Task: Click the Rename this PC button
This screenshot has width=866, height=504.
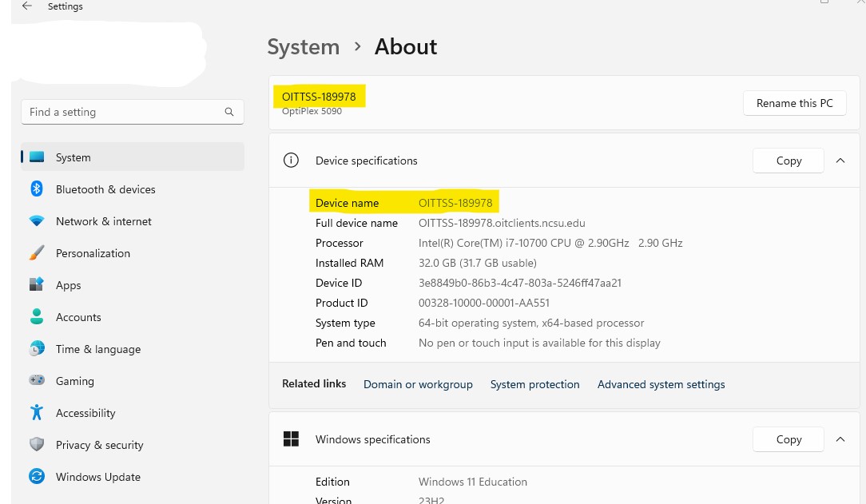Action: pyautogui.click(x=794, y=103)
